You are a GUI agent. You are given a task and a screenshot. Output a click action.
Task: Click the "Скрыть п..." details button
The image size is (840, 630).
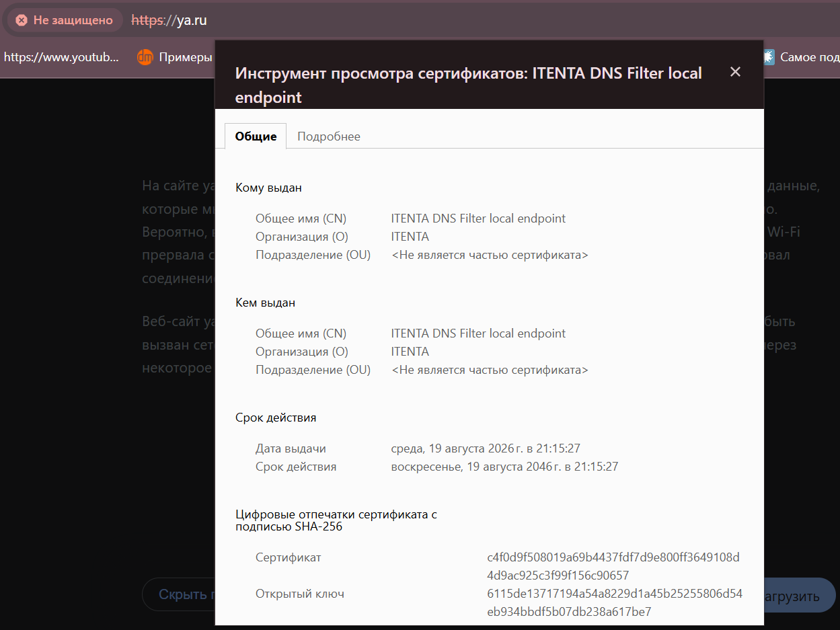tap(179, 594)
